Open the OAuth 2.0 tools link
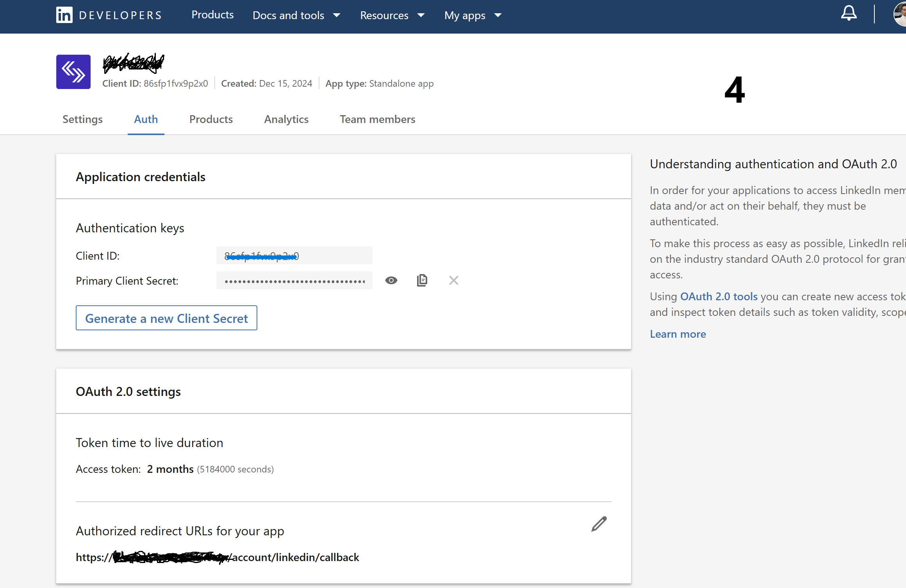The image size is (906, 588). point(719,297)
